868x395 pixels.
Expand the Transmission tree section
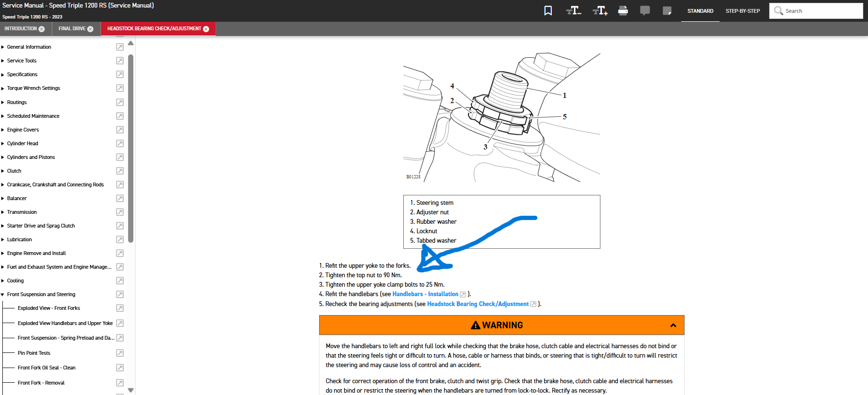point(3,212)
